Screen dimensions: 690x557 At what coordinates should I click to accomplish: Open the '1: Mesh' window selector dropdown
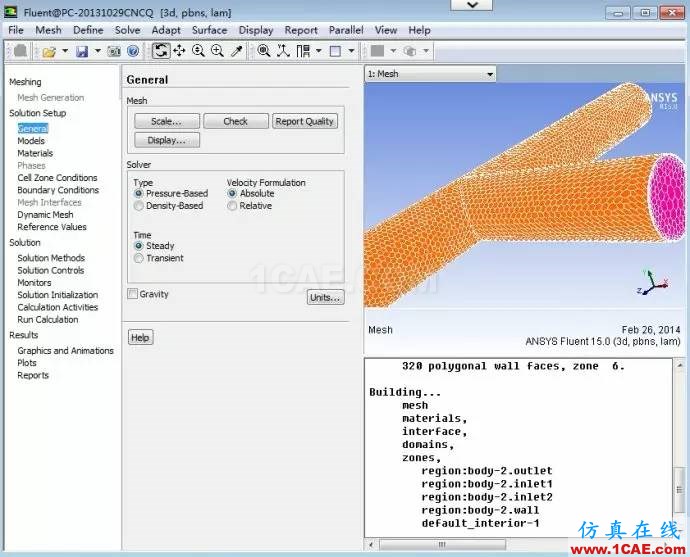(430, 74)
